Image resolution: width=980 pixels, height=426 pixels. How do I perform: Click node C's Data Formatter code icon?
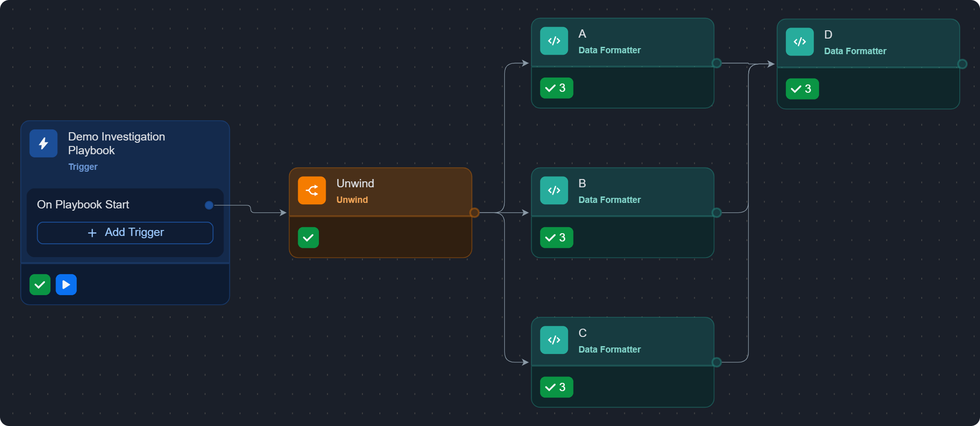554,340
